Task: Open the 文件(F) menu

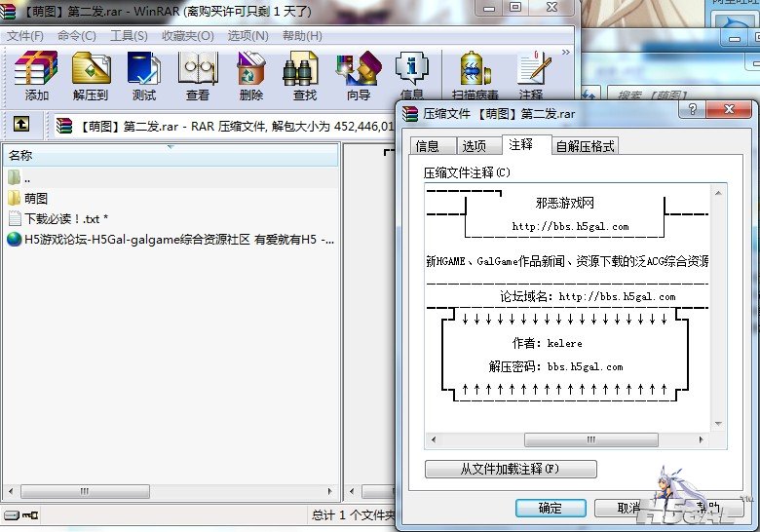Action: pyautogui.click(x=25, y=36)
